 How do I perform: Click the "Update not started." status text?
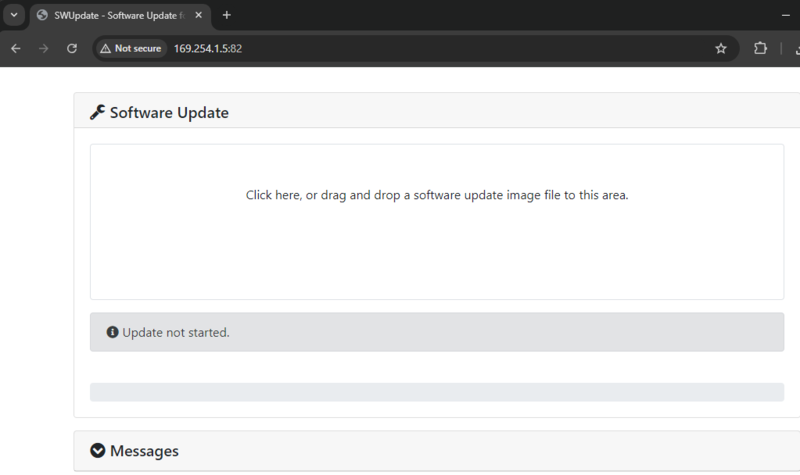[x=176, y=333]
